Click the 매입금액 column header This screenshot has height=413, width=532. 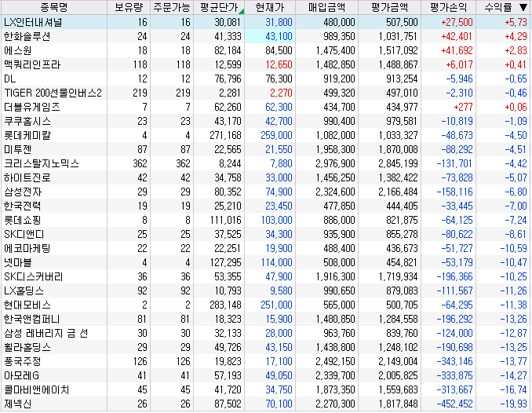coord(326,7)
